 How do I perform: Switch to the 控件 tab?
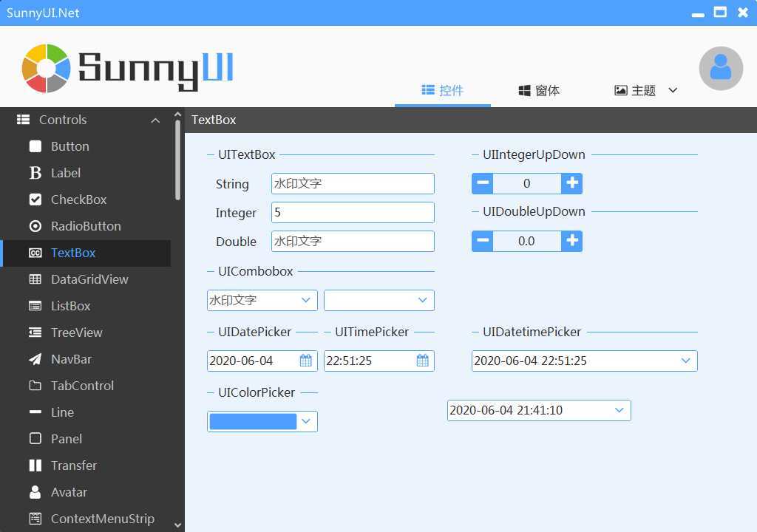coord(443,90)
